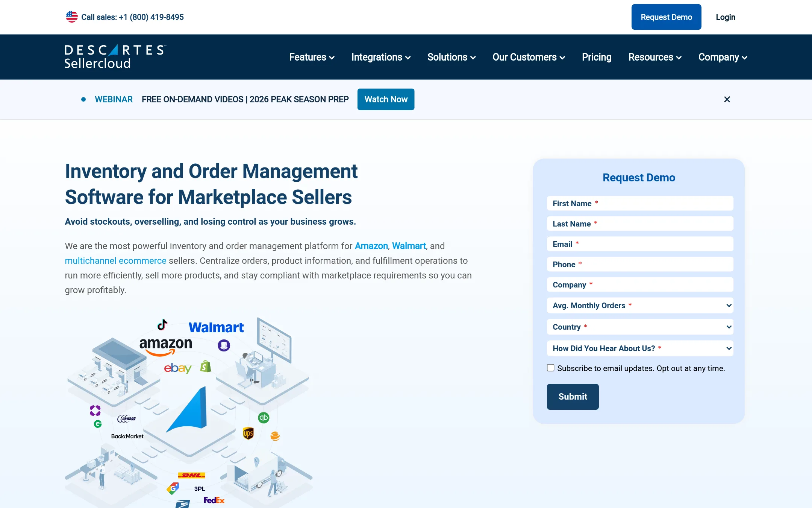The width and height of the screenshot is (812, 508).
Task: Click the Google Shopping tag icon
Action: 173,488
